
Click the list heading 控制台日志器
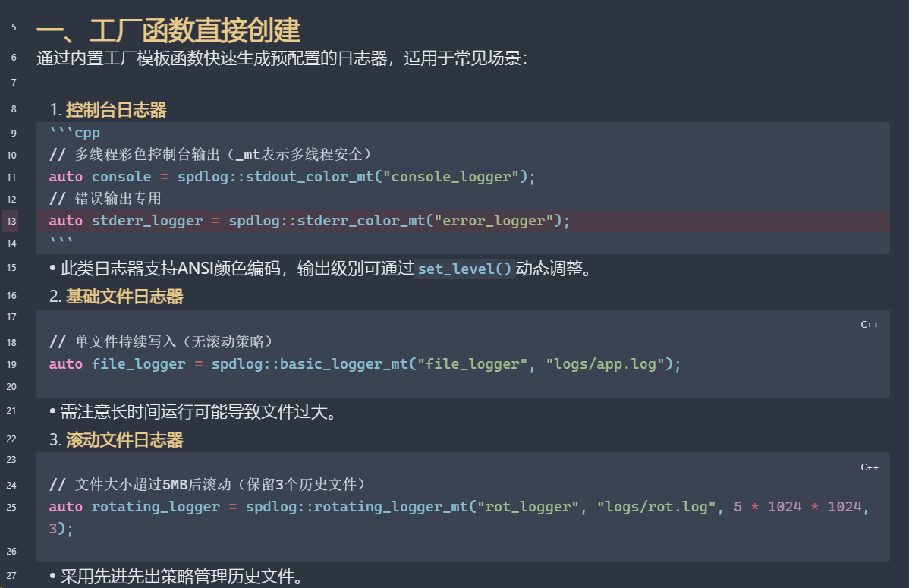pos(116,109)
